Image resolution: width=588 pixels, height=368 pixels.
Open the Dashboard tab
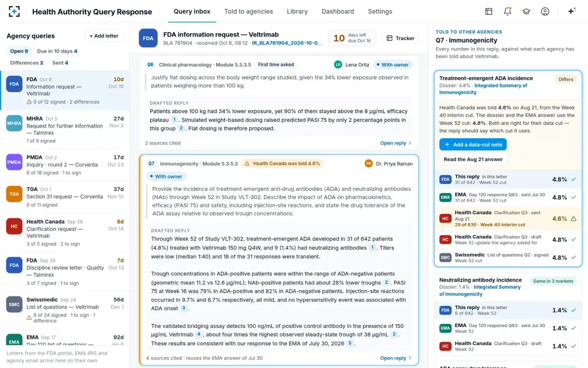coord(338,11)
